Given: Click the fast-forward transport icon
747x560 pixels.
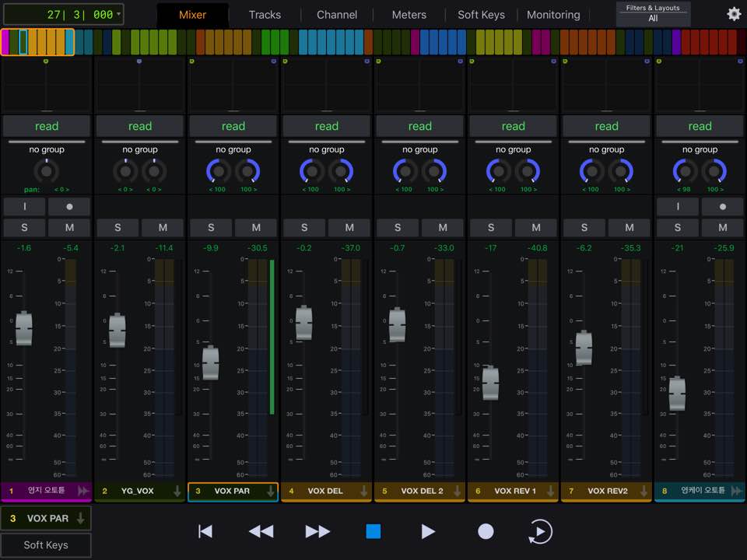Looking at the screenshot, I should click(x=317, y=531).
